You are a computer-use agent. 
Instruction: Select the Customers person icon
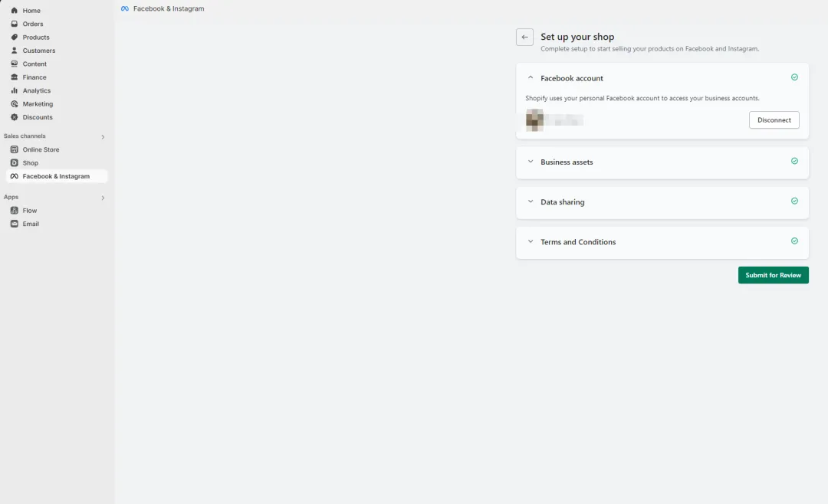pyautogui.click(x=15, y=51)
